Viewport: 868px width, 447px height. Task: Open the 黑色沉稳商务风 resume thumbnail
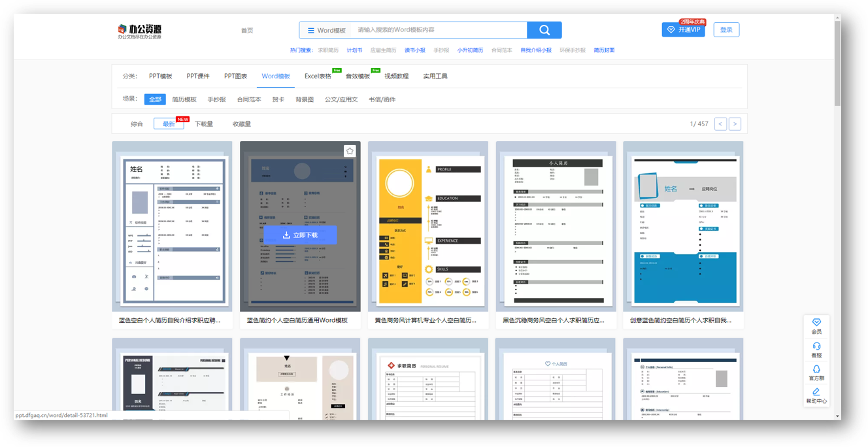(x=556, y=226)
